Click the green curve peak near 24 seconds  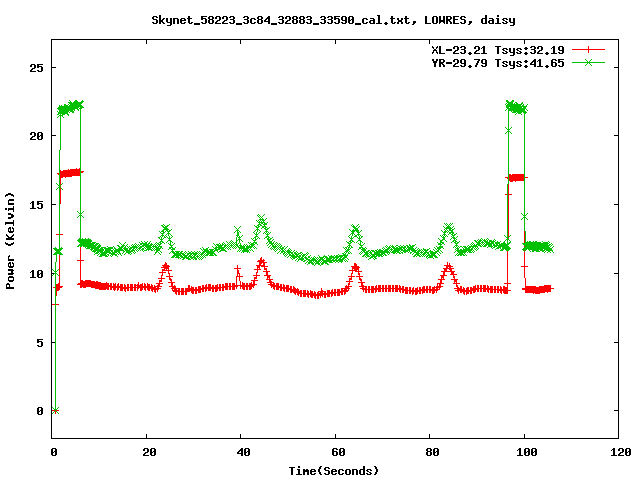[165, 228]
